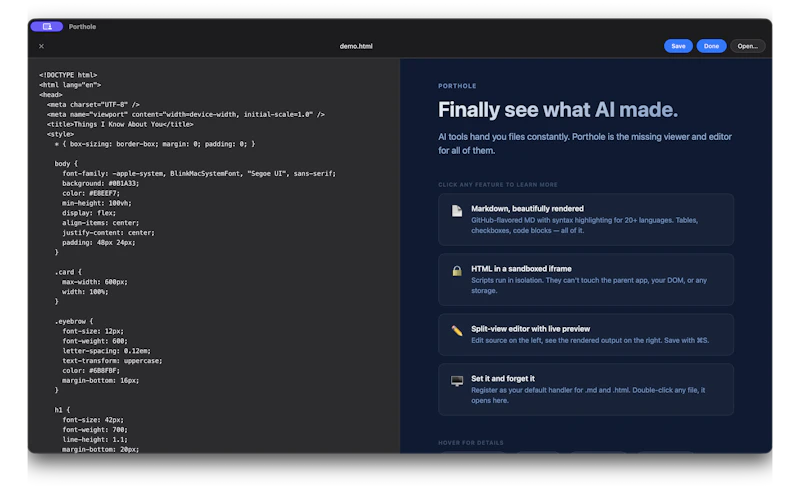This screenshot has height=490, width=800.
Task: Click the Open... button
Action: [x=747, y=46]
